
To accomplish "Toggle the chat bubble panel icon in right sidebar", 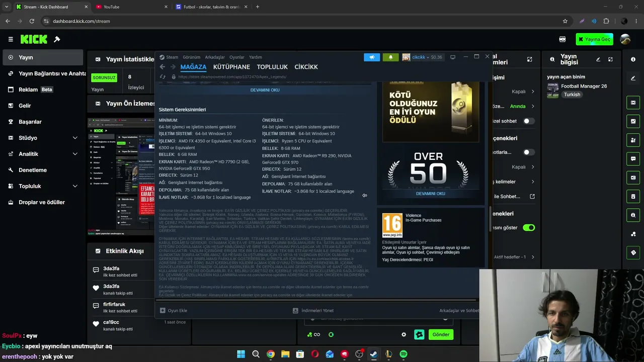I will click(633, 158).
